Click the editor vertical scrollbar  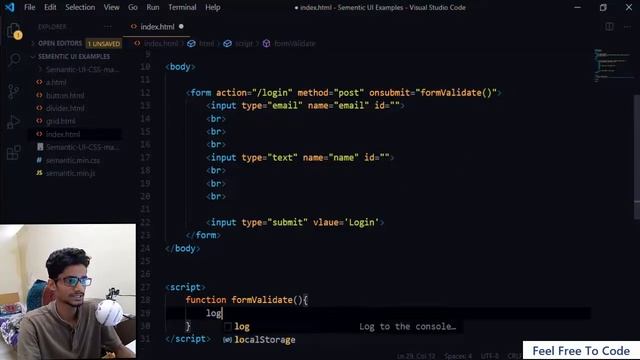pos(636,157)
